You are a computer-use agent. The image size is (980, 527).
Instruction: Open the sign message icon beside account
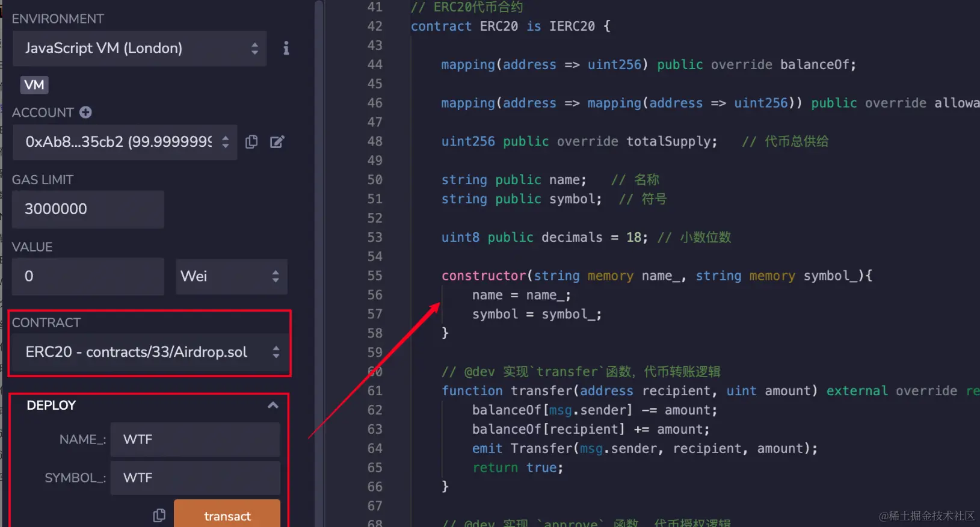[x=277, y=141]
